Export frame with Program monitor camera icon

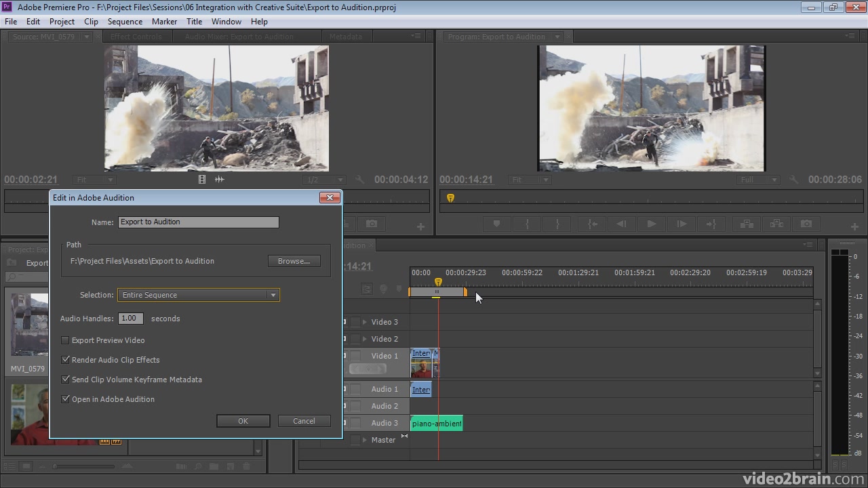806,224
